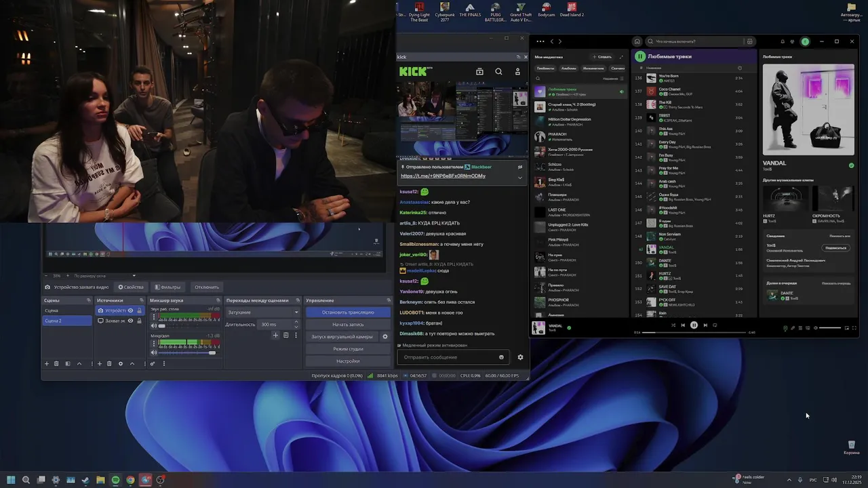
Task: Open the Spotify miniplayer
Action: point(846,328)
